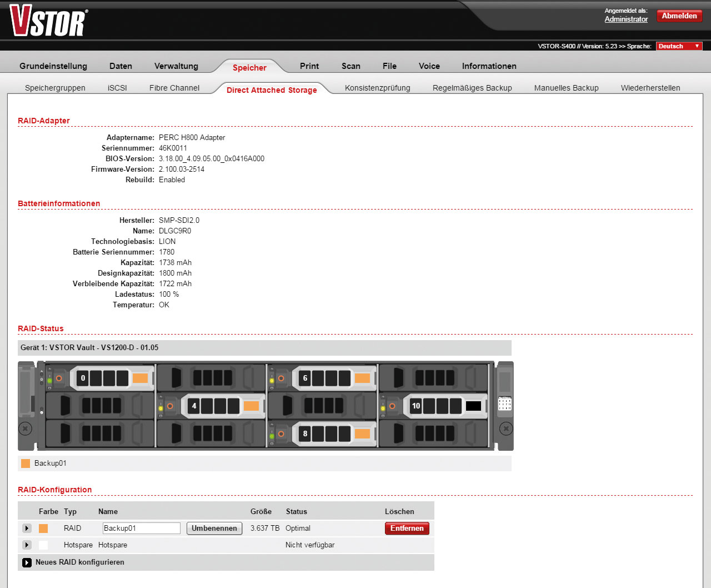Select Direct Attached Storage subtab
711x588 pixels.
coord(272,89)
